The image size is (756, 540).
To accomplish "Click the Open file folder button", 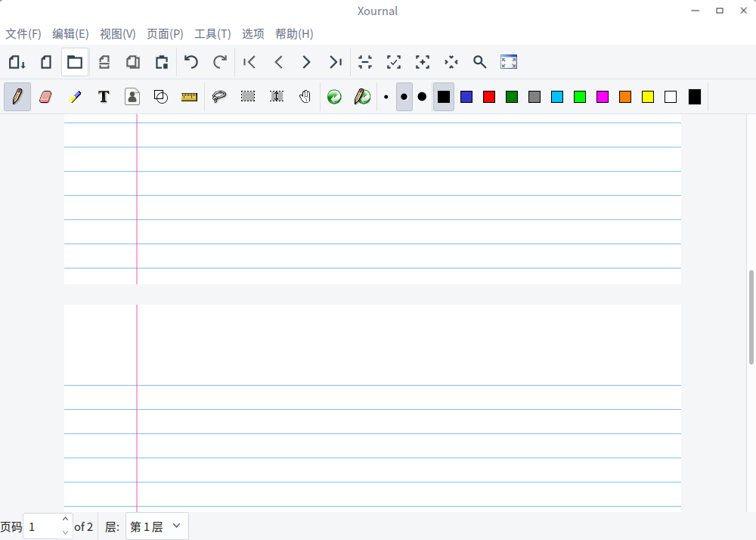I will (x=75, y=62).
